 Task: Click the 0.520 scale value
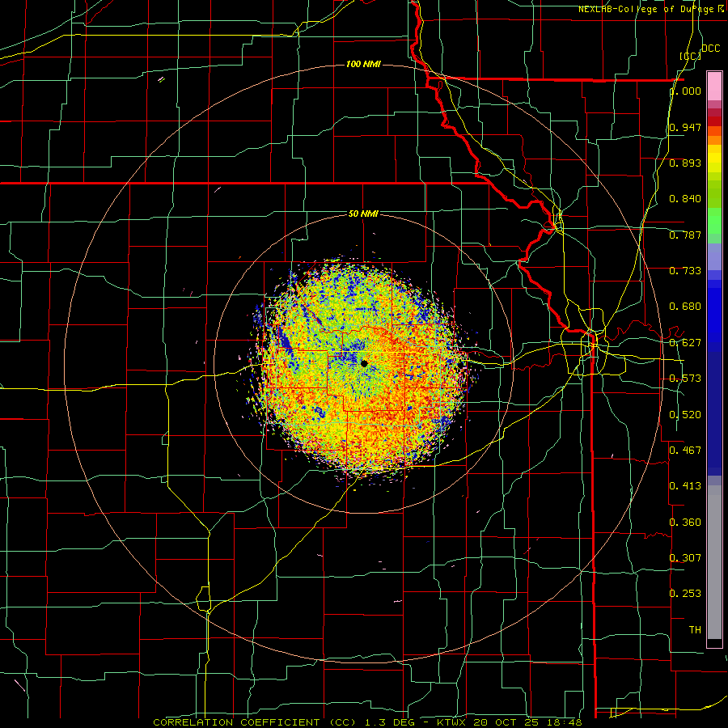(x=685, y=415)
